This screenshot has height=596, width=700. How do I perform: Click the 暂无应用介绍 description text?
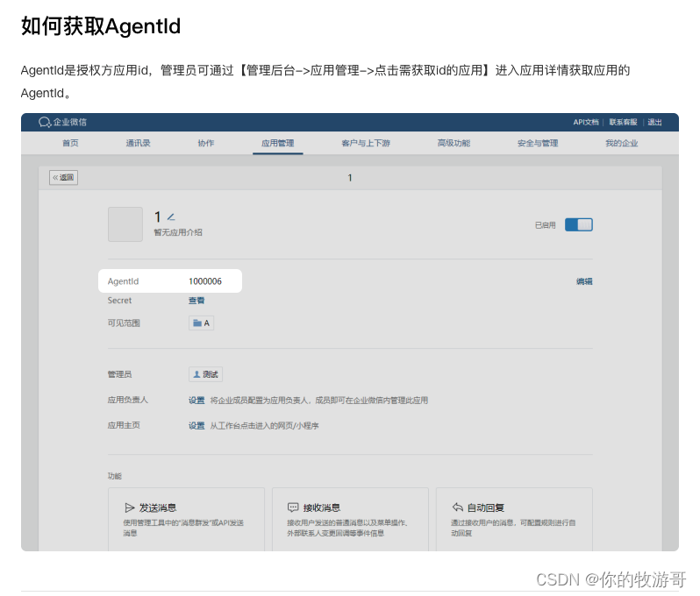pyautogui.click(x=178, y=232)
